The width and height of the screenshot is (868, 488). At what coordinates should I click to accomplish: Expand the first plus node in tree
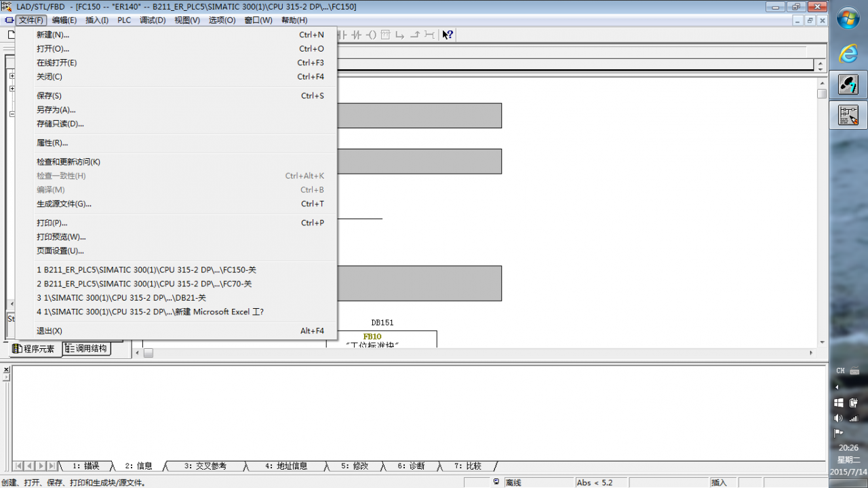click(x=12, y=75)
